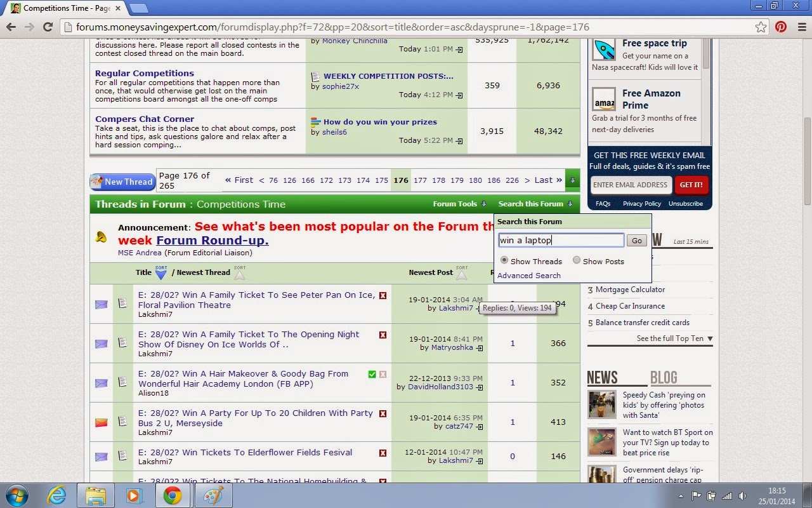Open Advanced Search link

(x=529, y=276)
